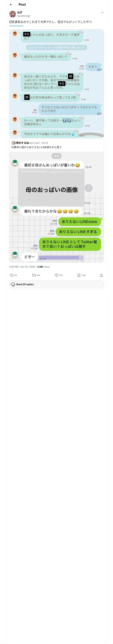
Task: Open the author's profile avatar
Action: pos(13,14)
